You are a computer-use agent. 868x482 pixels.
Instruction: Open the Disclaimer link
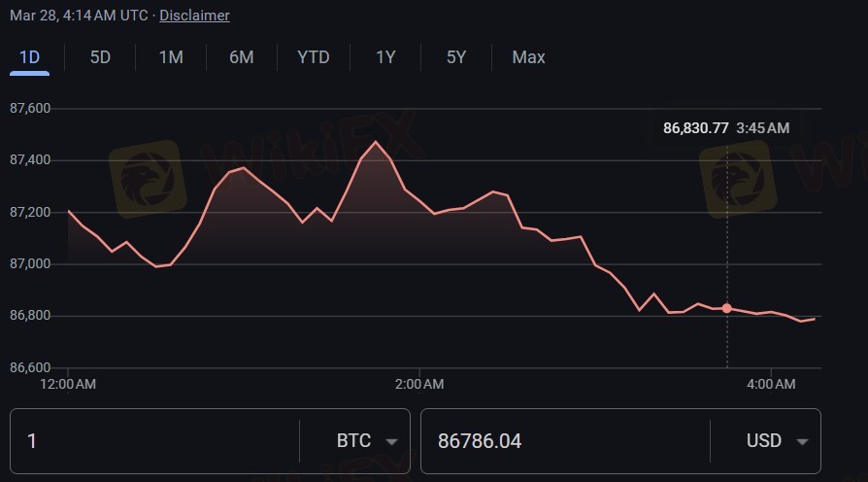click(x=194, y=16)
